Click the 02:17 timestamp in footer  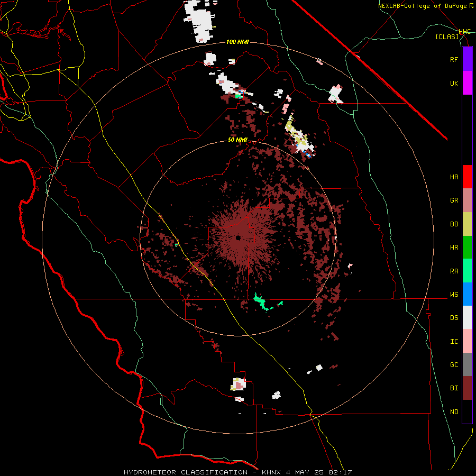pyautogui.click(x=340, y=472)
